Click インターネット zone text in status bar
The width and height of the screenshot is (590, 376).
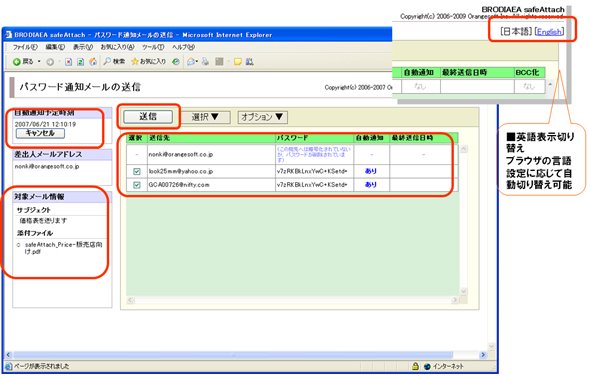(x=448, y=366)
